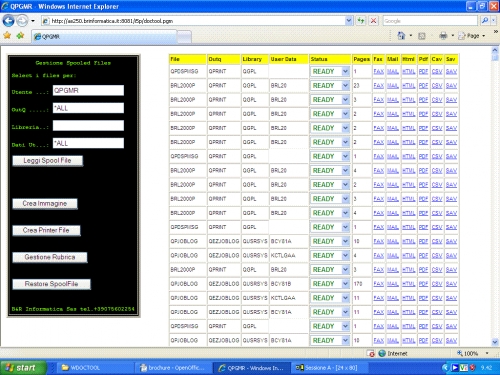Select the QPGMR browser tab
The image size is (500, 375).
click(x=104, y=37)
